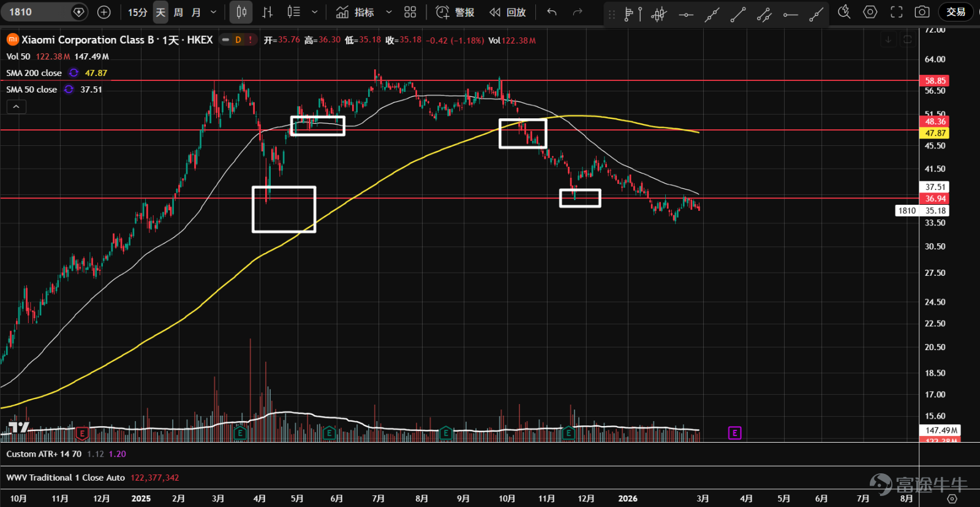Click the square pane button near price scale

[908, 40]
